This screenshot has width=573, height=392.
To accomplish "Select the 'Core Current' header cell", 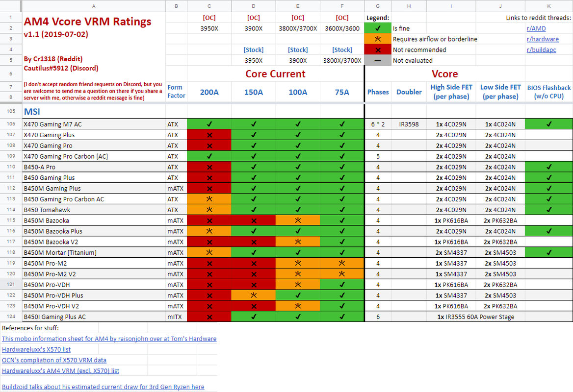I will pyautogui.click(x=276, y=73).
